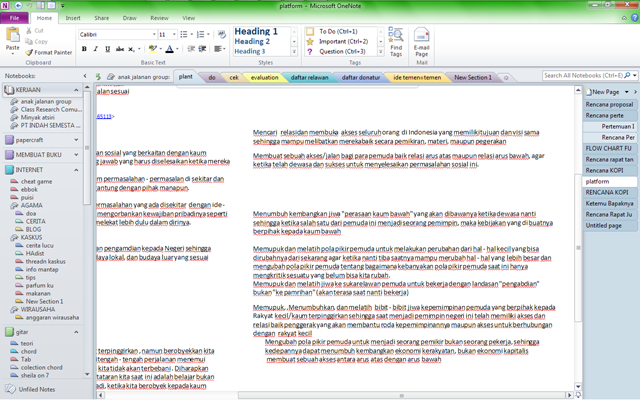
Task: Open the highlight color dropdown arrow
Action: pyautogui.click(x=160, y=49)
